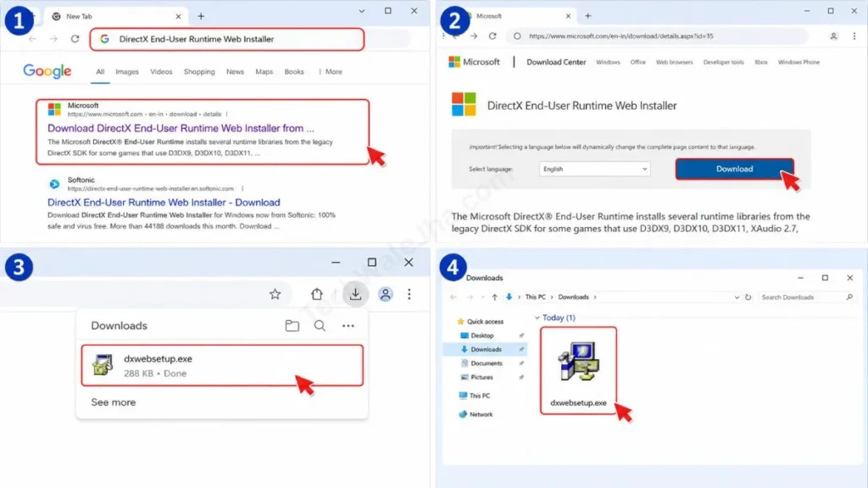Close the Microsoft tab
This screenshot has height=488, width=868.
pos(568,16)
